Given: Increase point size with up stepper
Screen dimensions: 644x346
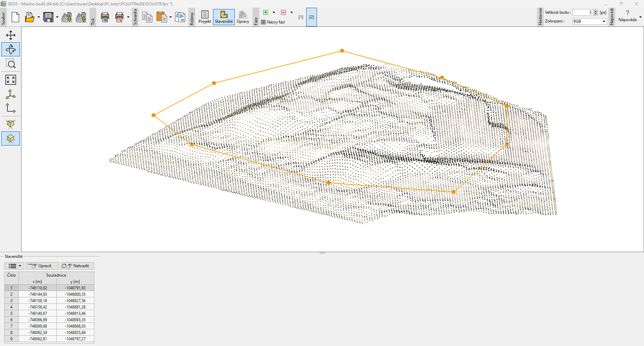Looking at the screenshot, I should (595, 11).
